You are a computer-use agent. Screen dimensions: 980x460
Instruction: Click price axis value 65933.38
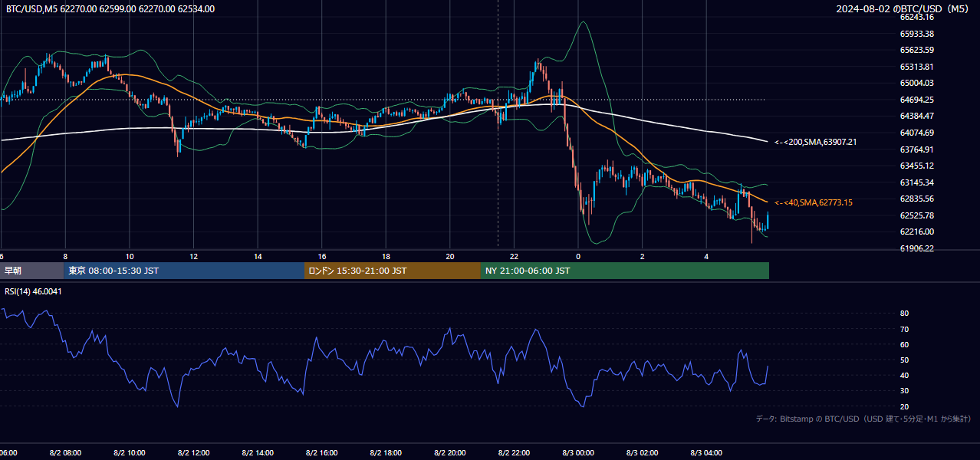[916, 34]
